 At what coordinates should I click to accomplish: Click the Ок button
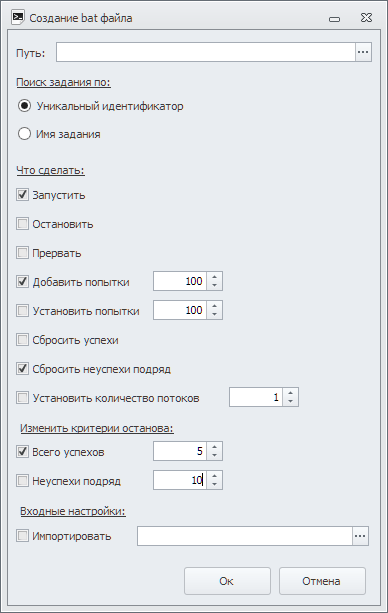point(227,581)
